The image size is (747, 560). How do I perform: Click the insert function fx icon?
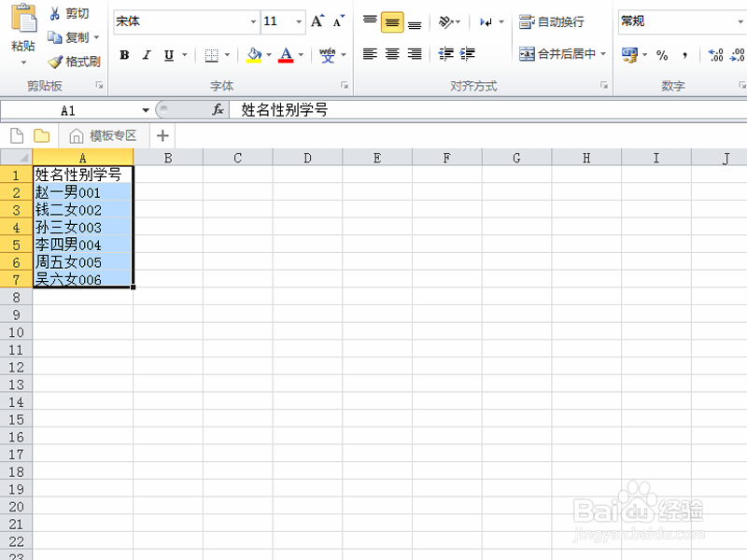point(218,110)
